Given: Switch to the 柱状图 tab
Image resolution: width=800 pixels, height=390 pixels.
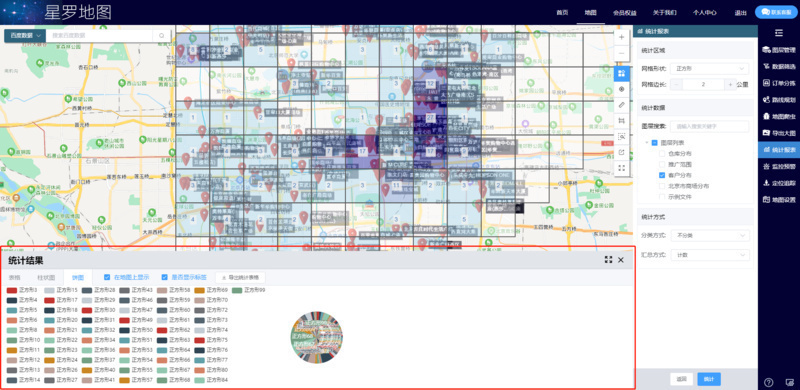Looking at the screenshot, I should (46, 277).
